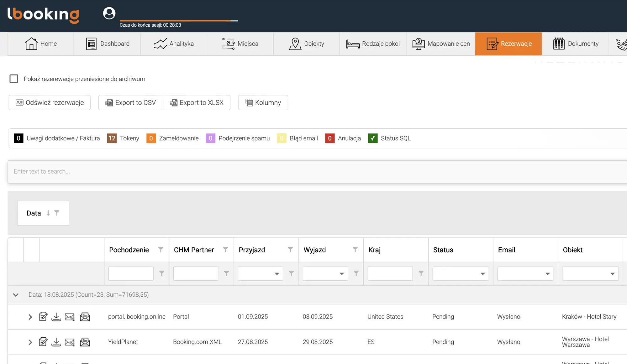Click the black Uwagi dodatkowe / Faktura swatch
627x364 pixels.
(x=18, y=138)
